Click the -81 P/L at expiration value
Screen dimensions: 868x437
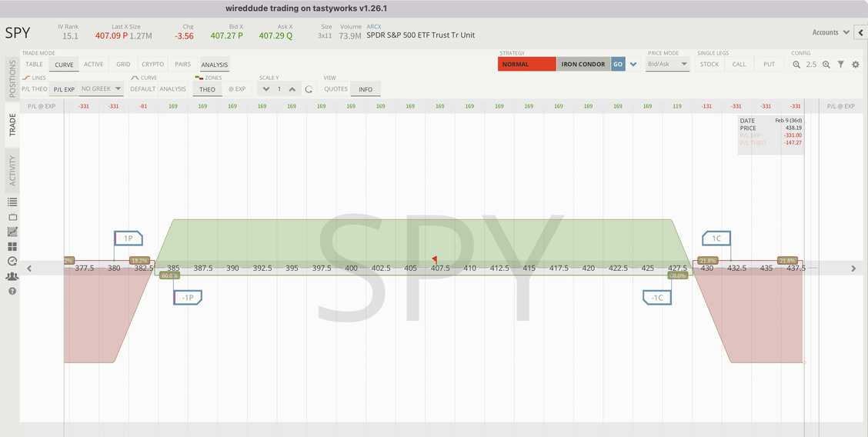tap(143, 106)
